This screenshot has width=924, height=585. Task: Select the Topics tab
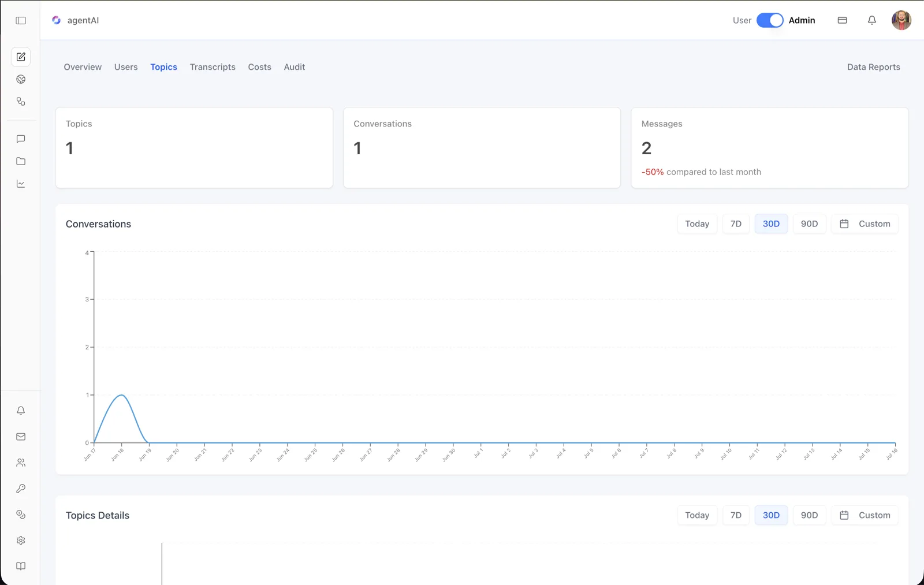pyautogui.click(x=163, y=67)
